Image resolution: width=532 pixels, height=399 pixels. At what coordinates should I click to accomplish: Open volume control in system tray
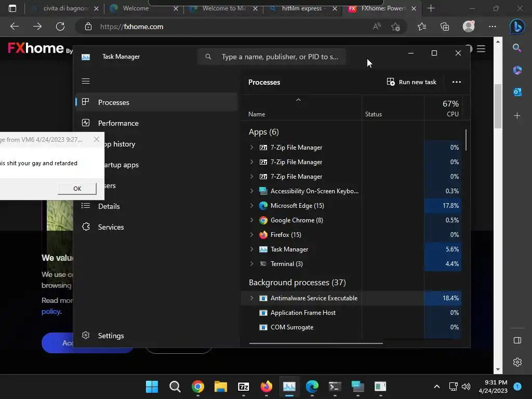pos(466,387)
